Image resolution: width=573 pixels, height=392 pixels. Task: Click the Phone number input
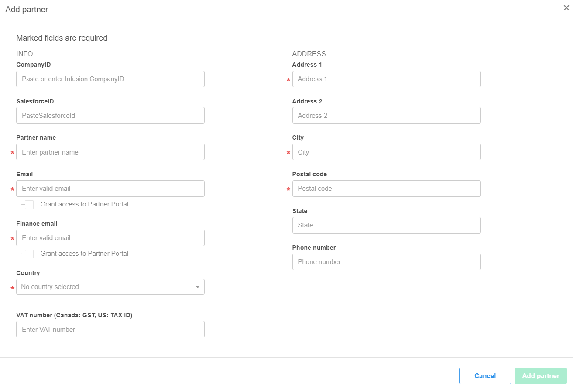386,262
